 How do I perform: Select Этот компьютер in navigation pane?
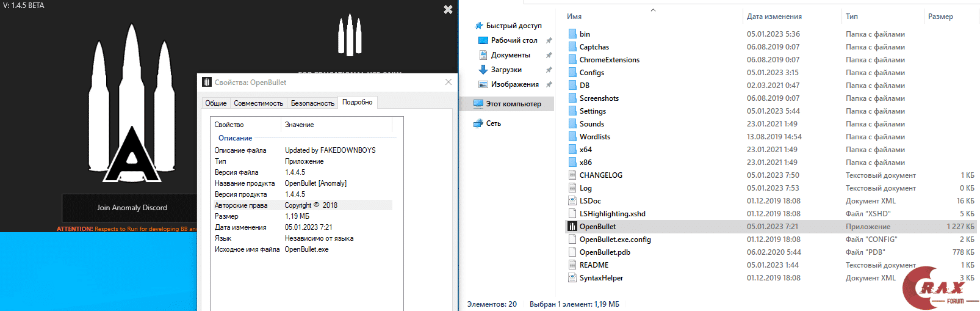point(514,104)
